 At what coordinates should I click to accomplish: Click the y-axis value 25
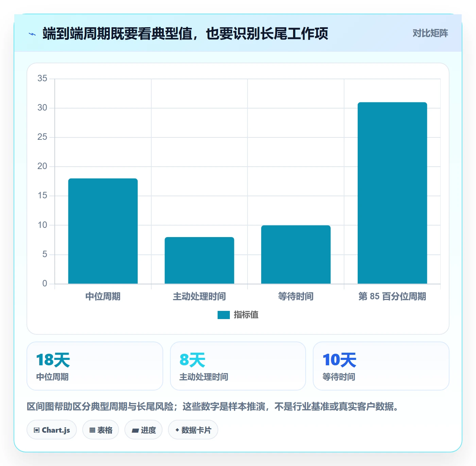click(42, 137)
